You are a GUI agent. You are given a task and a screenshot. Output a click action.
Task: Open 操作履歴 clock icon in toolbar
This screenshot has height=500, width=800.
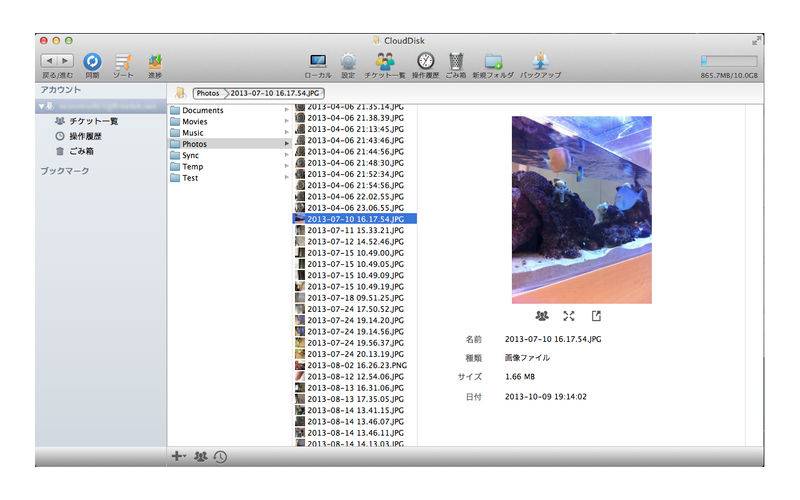426,61
